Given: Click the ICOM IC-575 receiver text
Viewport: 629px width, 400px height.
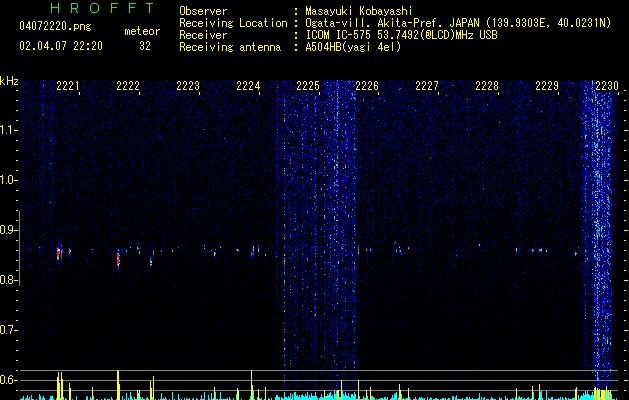Looking at the screenshot, I should [x=401, y=35].
